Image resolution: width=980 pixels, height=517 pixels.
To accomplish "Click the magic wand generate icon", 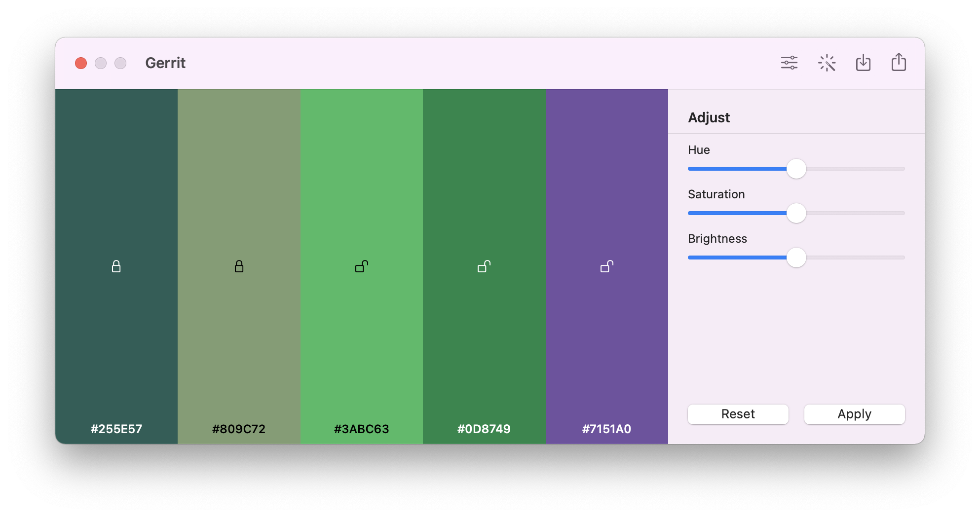I will [x=827, y=63].
